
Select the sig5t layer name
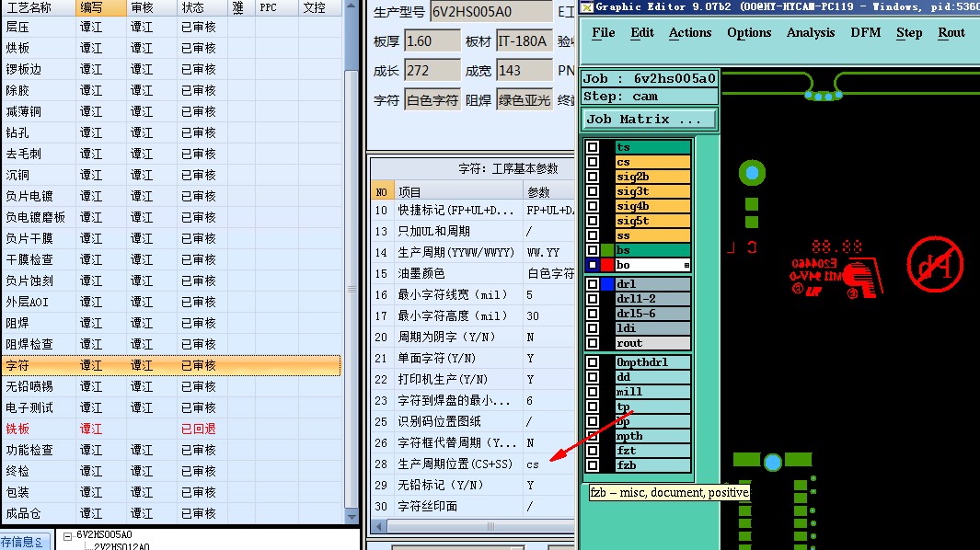click(652, 222)
